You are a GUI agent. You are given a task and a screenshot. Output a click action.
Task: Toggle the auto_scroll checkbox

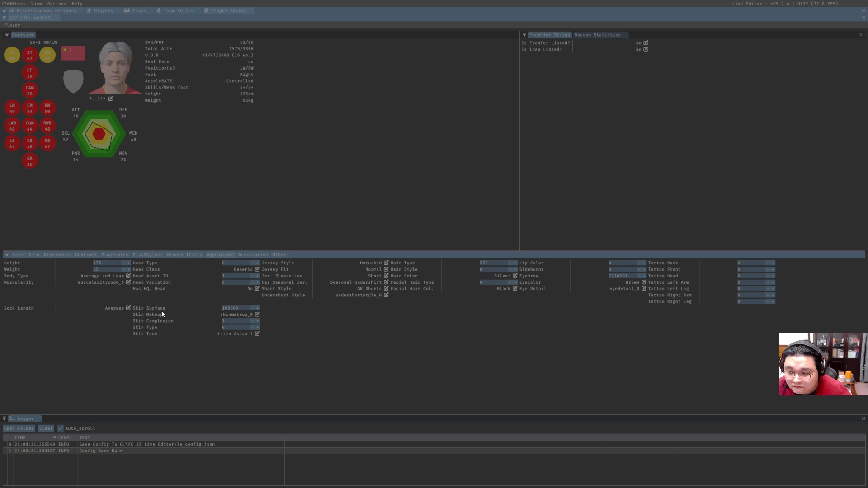pos(61,428)
